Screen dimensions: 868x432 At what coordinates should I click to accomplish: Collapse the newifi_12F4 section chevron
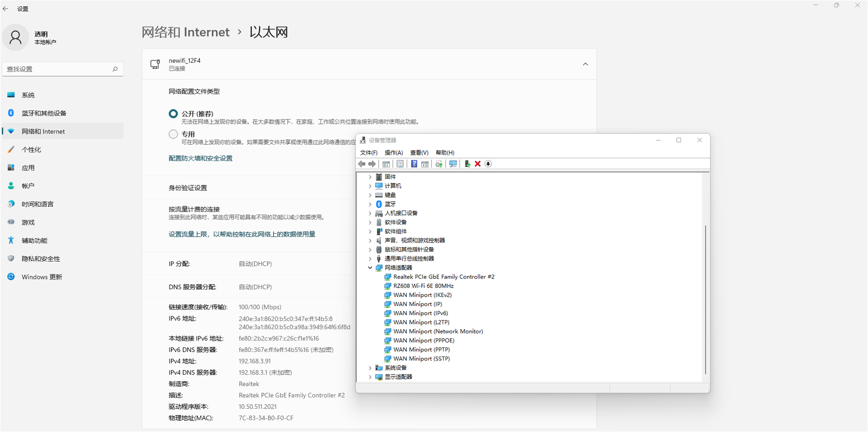pyautogui.click(x=586, y=64)
